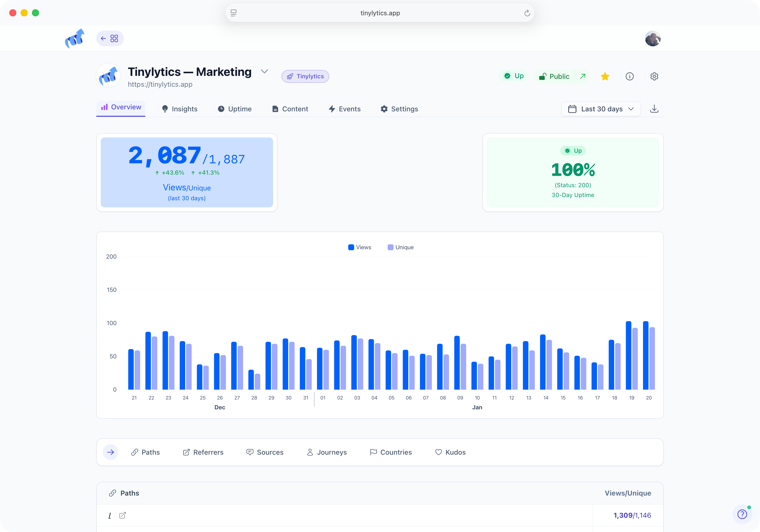Open the Last 30 days date range dropdown
Screen dimensions: 760x532
[x=601, y=109]
